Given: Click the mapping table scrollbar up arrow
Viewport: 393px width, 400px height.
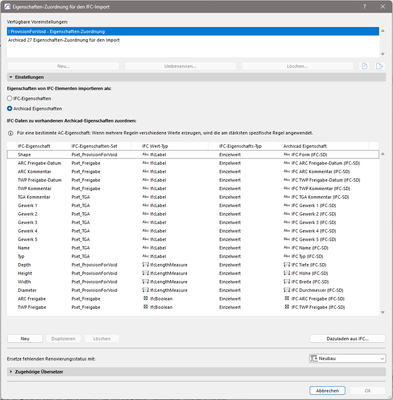Looking at the screenshot, I should click(383, 154).
